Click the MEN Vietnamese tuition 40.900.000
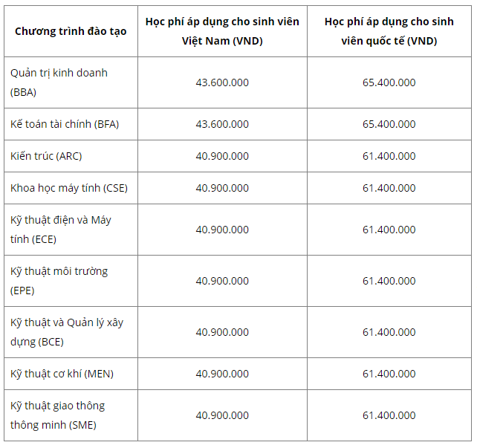This screenshot has height=448, width=477. click(222, 374)
